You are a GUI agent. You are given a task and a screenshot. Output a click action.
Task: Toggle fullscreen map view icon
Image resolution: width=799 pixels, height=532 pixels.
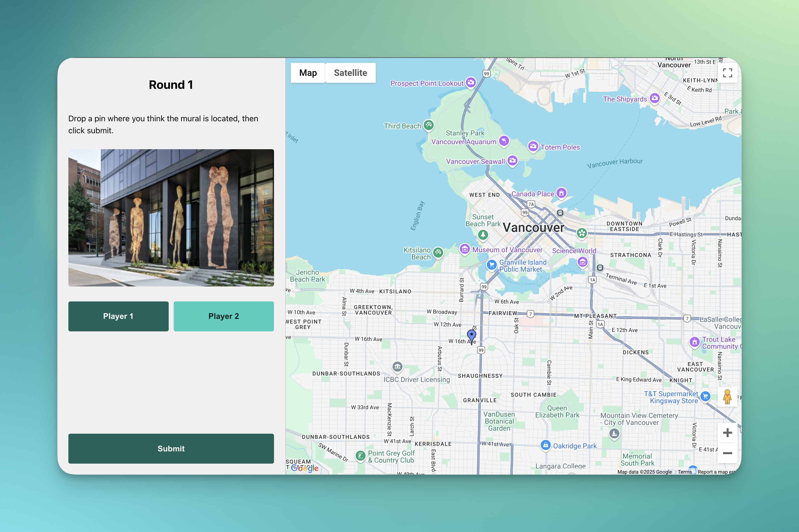727,73
